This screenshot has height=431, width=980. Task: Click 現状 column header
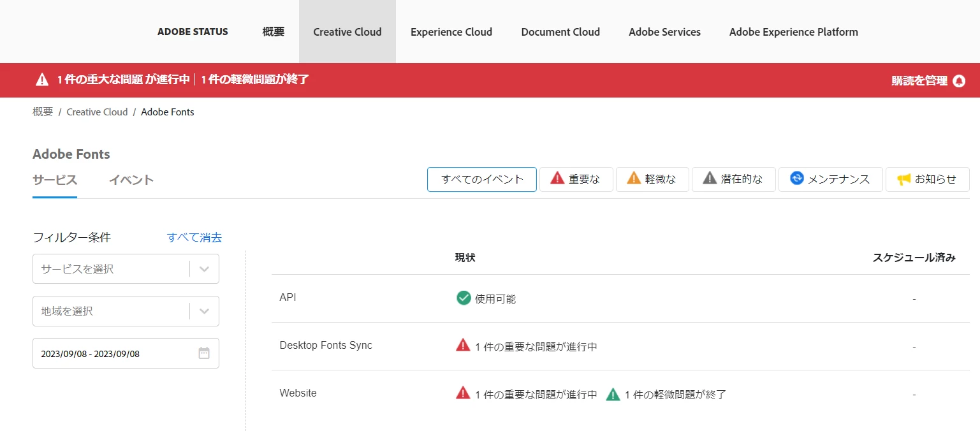[x=465, y=258]
